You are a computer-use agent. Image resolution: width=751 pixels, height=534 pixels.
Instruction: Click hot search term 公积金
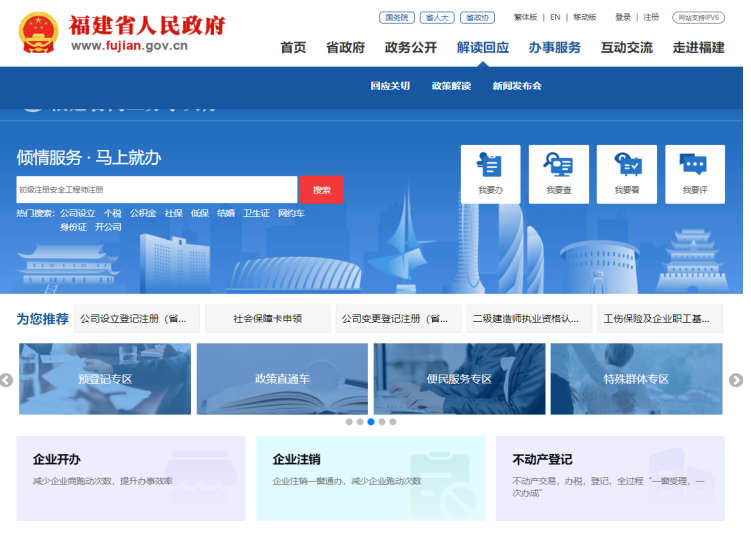click(x=143, y=213)
